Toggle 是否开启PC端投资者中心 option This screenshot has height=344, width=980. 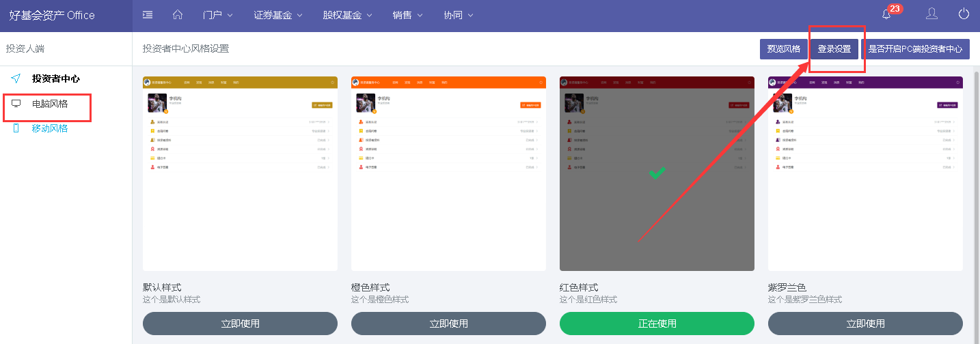pyautogui.click(x=915, y=49)
